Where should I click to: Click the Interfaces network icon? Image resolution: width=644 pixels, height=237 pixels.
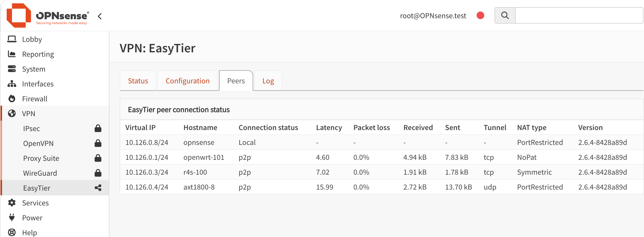[x=12, y=84]
